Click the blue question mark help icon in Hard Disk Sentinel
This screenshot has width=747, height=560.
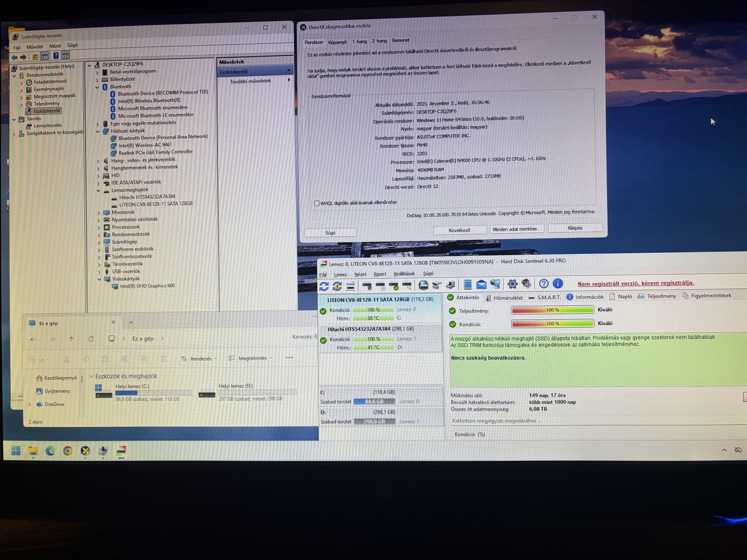pyautogui.click(x=544, y=284)
